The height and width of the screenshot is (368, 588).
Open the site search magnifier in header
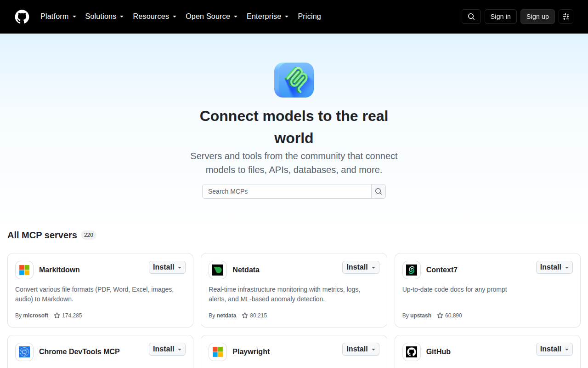[x=471, y=17]
